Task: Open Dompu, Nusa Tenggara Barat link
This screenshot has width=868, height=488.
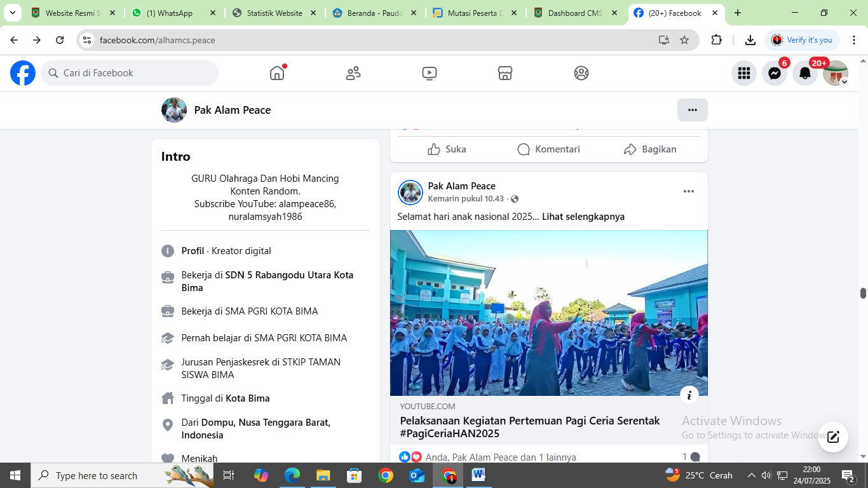Action: 256,429
